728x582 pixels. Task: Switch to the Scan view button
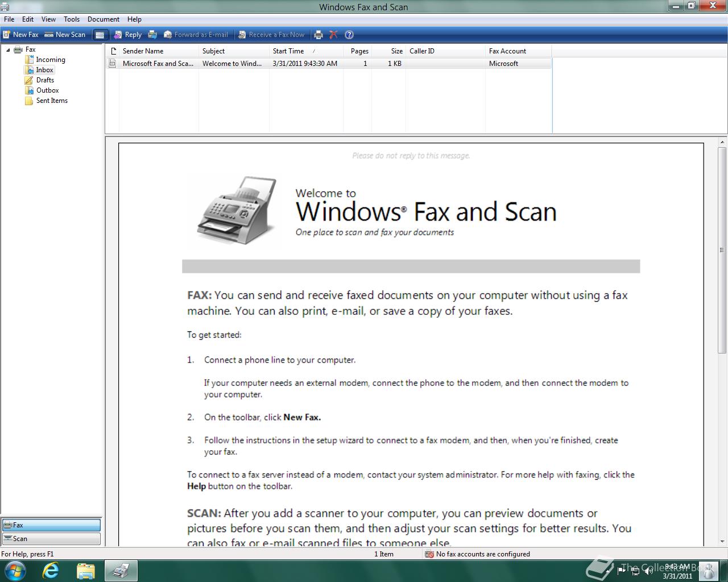(x=51, y=539)
